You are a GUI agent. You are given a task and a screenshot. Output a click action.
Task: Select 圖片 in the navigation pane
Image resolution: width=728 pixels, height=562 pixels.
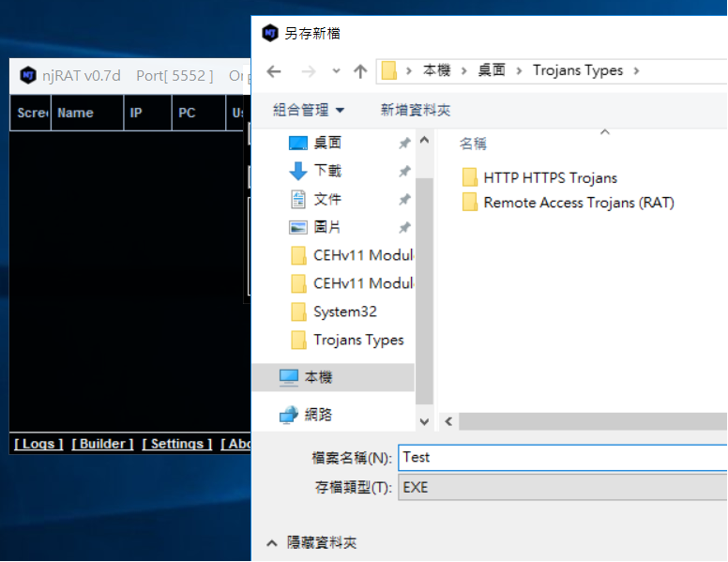[327, 227]
